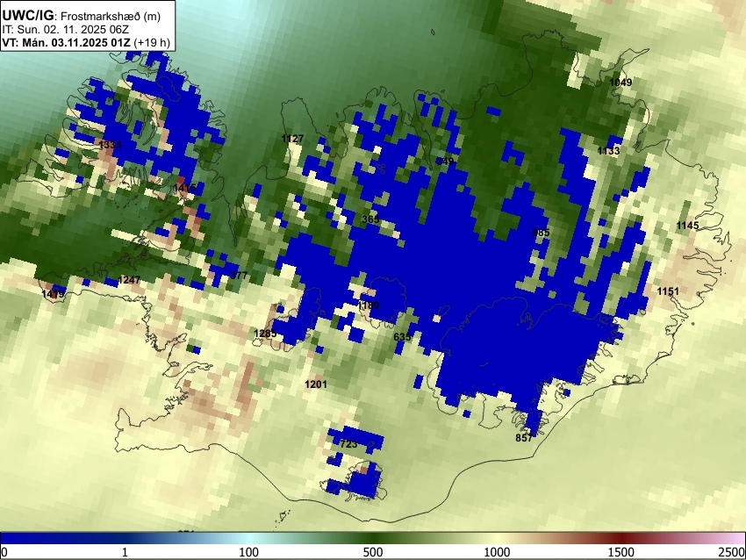
Task: Click the 1201 value label
Action: (x=316, y=384)
